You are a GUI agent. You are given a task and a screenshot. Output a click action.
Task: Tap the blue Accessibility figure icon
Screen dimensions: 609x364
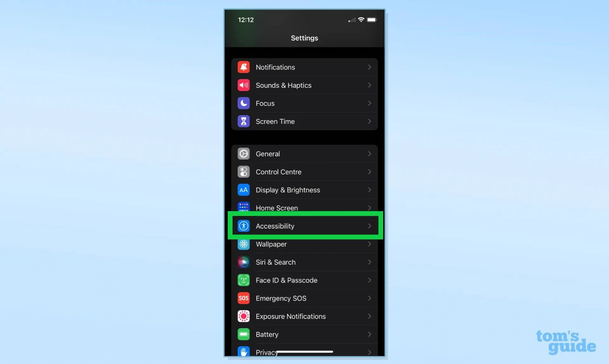243,226
